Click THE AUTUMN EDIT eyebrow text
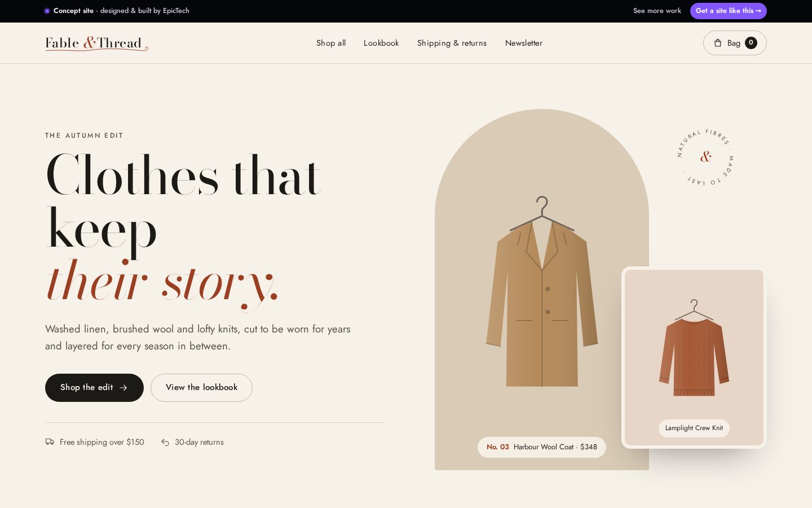Image resolution: width=812 pixels, height=508 pixels. pos(84,135)
